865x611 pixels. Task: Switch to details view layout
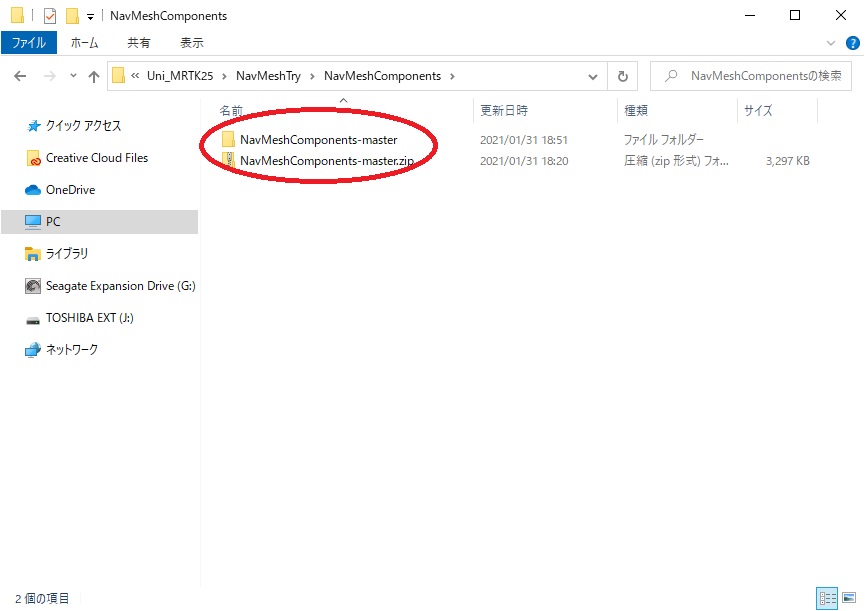pyautogui.click(x=827, y=598)
